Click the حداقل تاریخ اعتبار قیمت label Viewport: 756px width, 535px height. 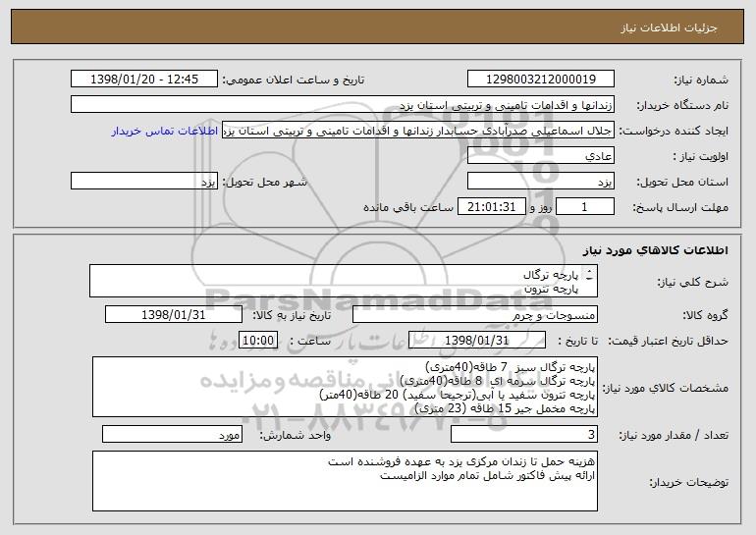[x=669, y=341]
